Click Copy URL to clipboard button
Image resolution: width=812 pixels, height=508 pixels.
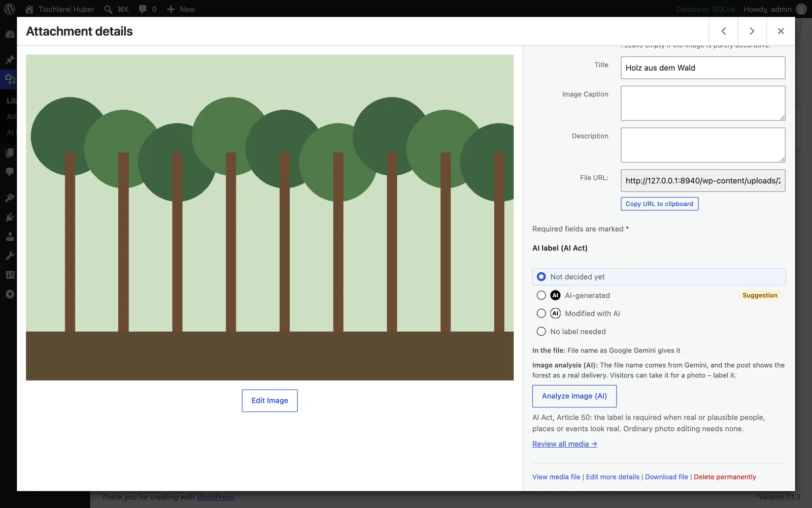[659, 204]
